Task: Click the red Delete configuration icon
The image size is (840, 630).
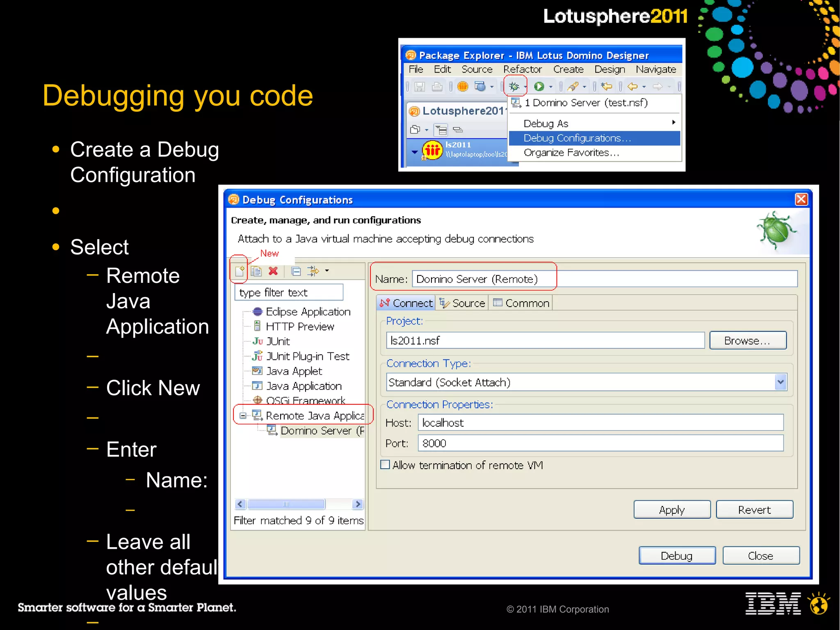Action: pyautogui.click(x=273, y=271)
